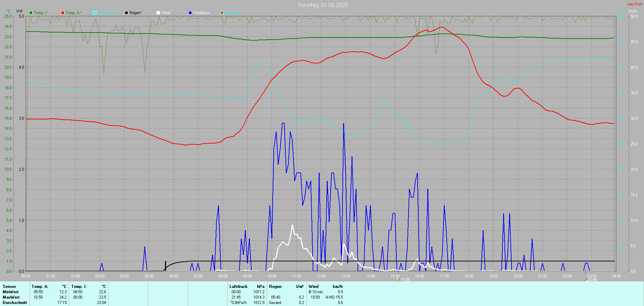Click the 12:00 time axis label

[x=321, y=276]
